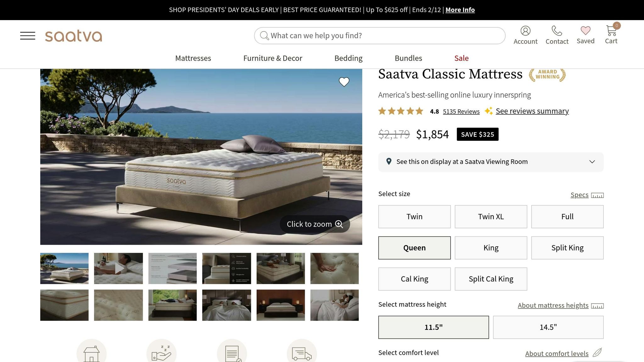
Task: Choose the Twin XL size
Action: click(491, 217)
